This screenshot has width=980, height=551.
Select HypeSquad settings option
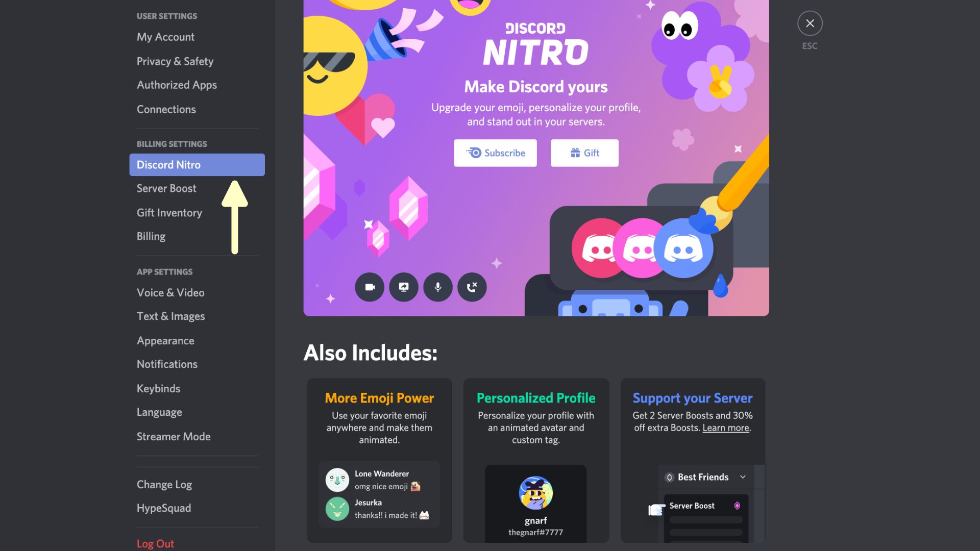click(x=163, y=507)
